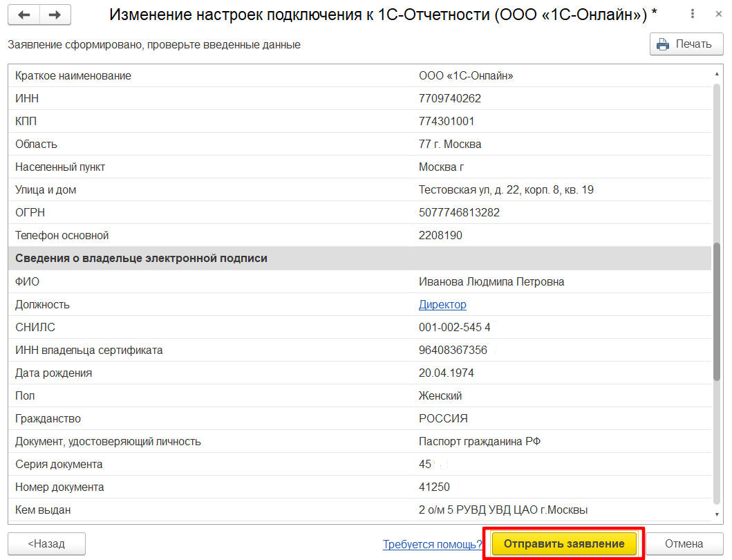Select the Населенный пункт row label
732x560 pixels.
pyautogui.click(x=59, y=167)
